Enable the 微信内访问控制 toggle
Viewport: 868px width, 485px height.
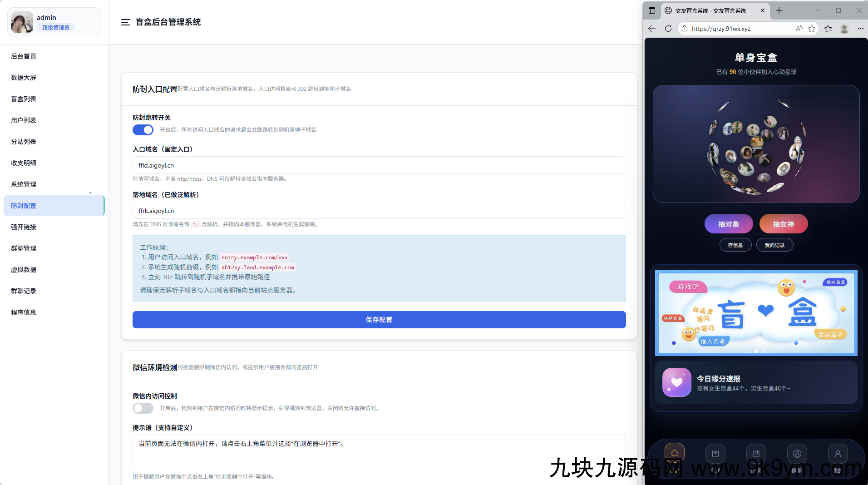point(143,408)
